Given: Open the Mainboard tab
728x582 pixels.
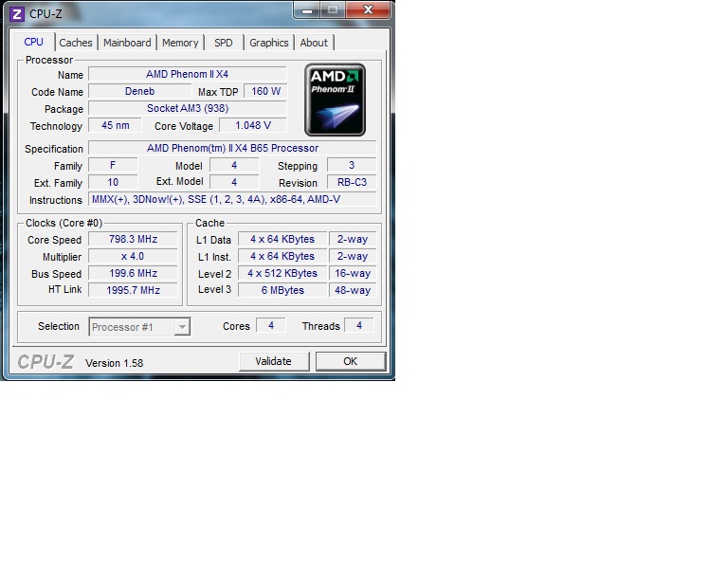Looking at the screenshot, I should (x=127, y=43).
